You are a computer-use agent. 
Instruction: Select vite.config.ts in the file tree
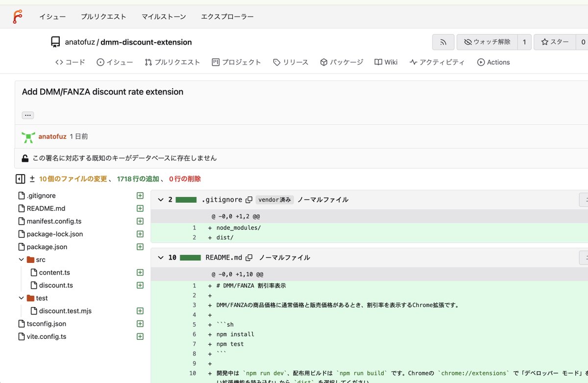[47, 336]
